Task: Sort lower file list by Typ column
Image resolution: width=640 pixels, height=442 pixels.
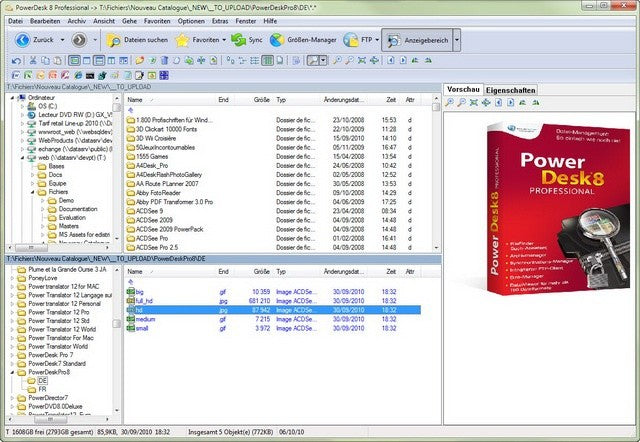Action: 297,272
